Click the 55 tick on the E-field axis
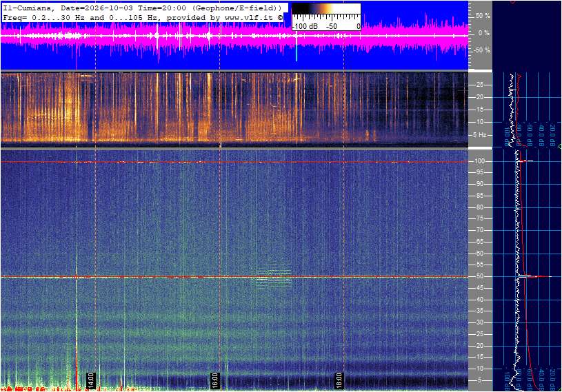The width and height of the screenshot is (562, 392). tap(479, 265)
